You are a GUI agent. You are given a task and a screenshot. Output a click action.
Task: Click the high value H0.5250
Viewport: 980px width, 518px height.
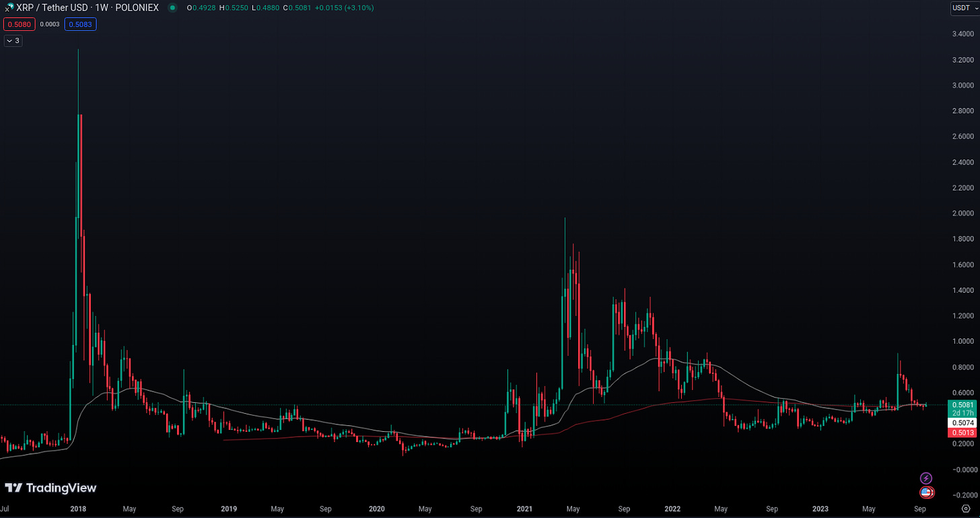(234, 8)
